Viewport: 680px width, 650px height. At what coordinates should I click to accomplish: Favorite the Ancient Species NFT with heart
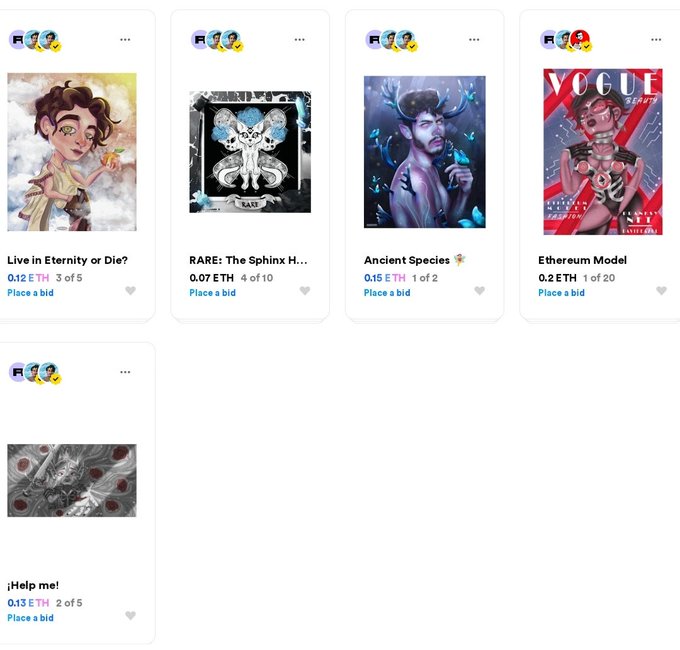[x=479, y=291]
